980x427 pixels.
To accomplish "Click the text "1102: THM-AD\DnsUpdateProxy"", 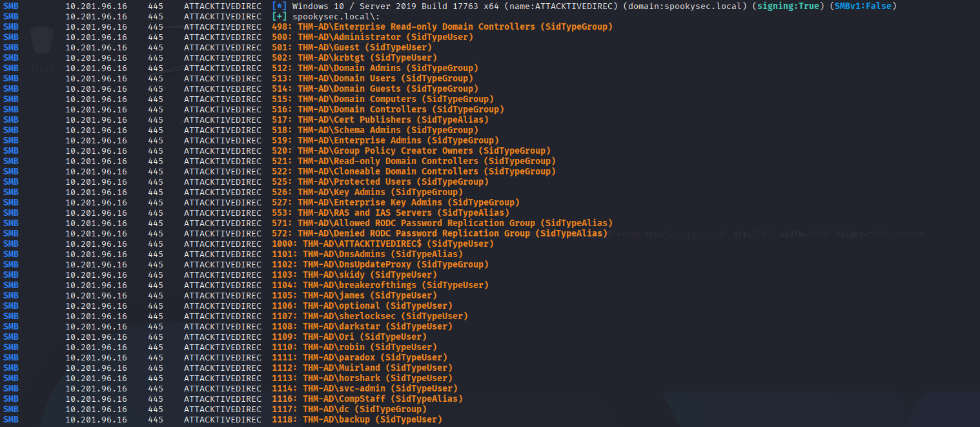I will [342, 264].
